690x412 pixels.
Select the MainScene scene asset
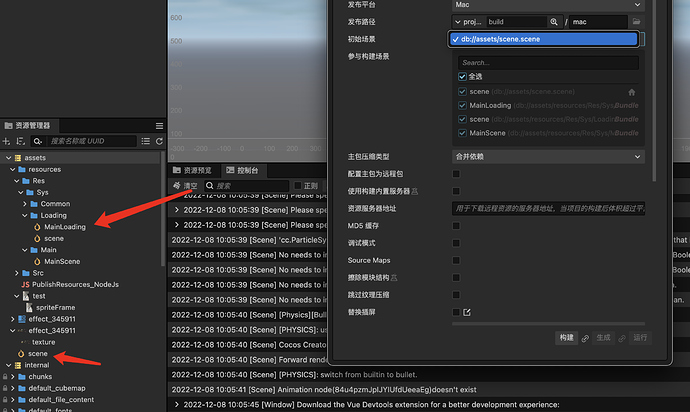tap(62, 261)
